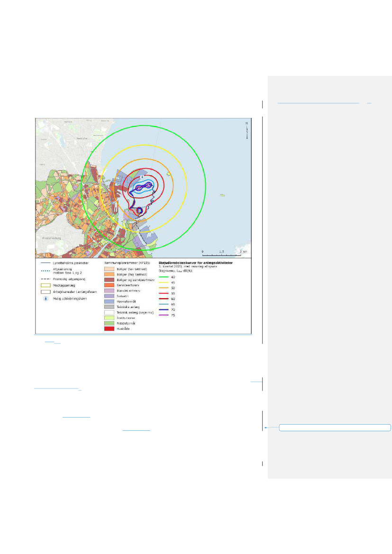392x554 pixels.
Task: Click the 50 dB orange line sample
Action: point(164,288)
